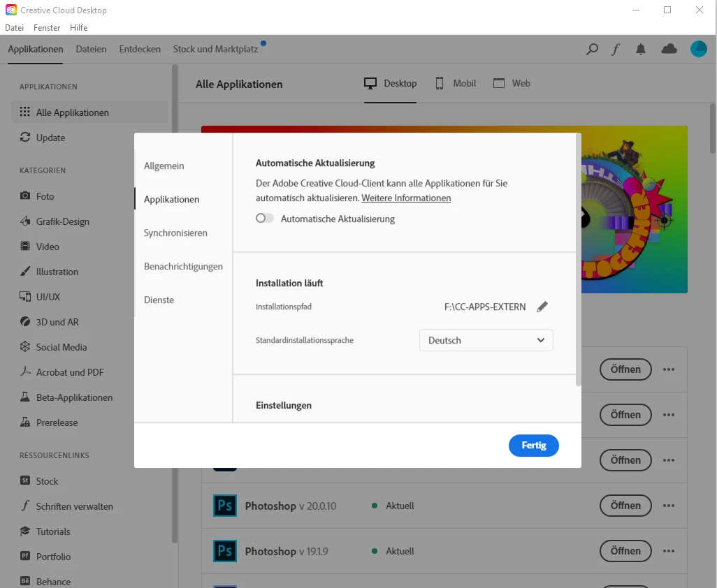
Task: Open Dienste settings section
Action: point(159,300)
